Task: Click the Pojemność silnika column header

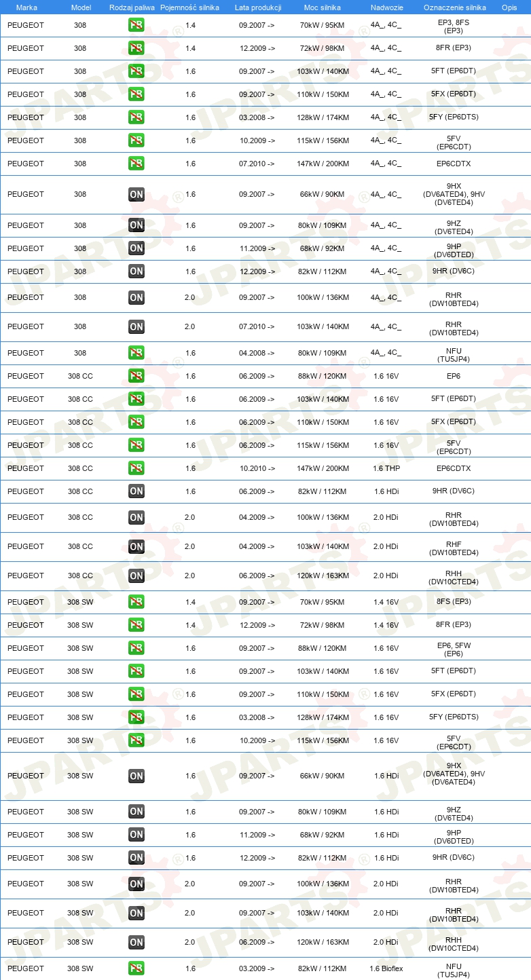Action: click(x=189, y=7)
